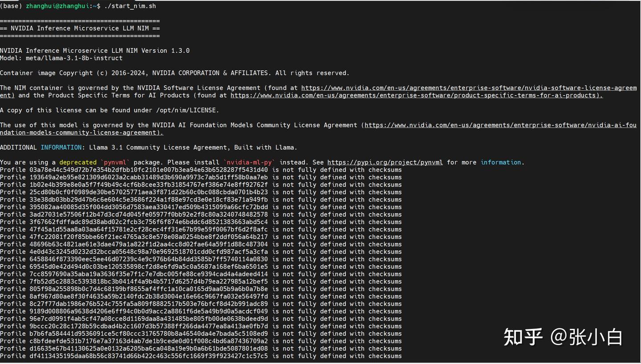
Task: Select profile hash starting with 48696b63
Action: coord(149,244)
